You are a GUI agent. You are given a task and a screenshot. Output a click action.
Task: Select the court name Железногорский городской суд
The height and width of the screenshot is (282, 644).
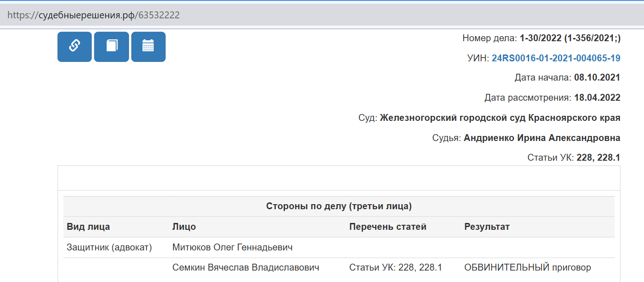pos(500,118)
